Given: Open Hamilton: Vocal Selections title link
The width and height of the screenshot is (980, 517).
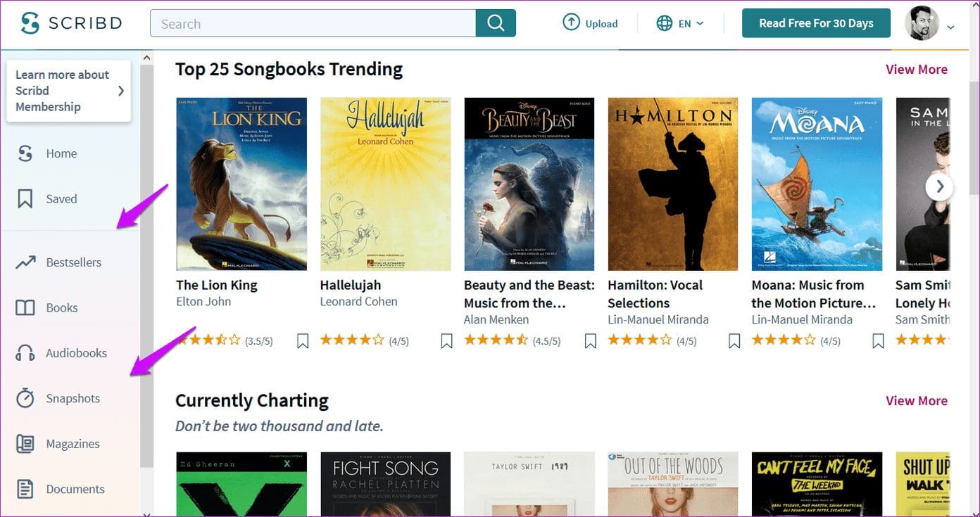Looking at the screenshot, I should pyautogui.click(x=655, y=294).
